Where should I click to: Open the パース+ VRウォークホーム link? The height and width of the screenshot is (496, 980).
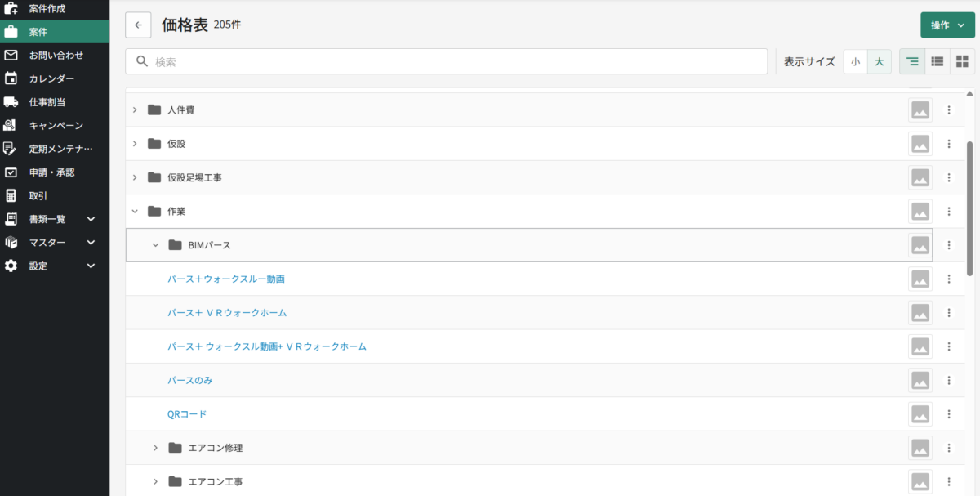tap(227, 313)
